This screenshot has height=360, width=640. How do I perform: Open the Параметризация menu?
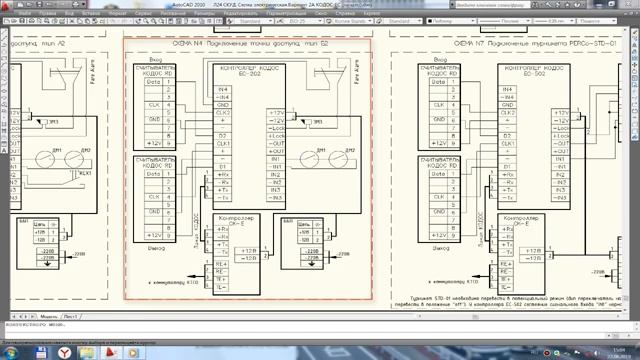[x=286, y=13]
